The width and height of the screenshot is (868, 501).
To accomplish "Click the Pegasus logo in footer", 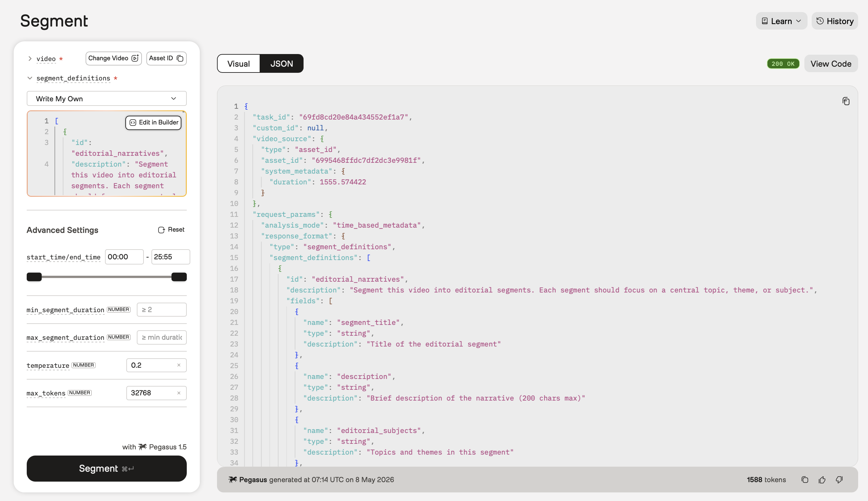I will point(233,480).
